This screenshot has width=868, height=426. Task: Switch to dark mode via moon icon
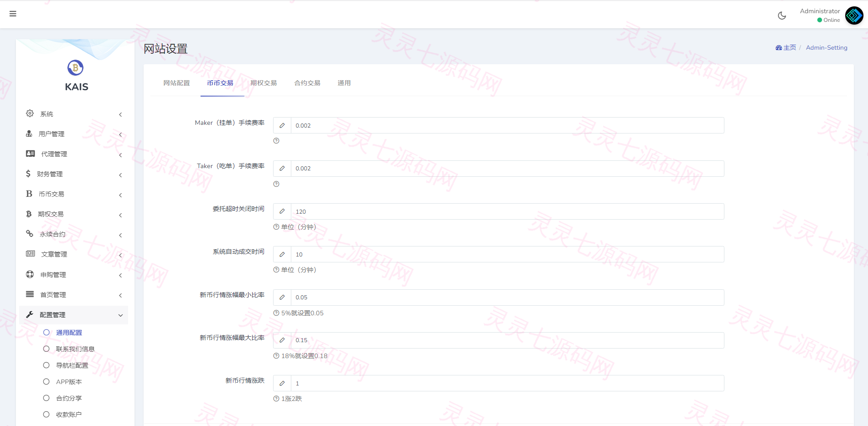[782, 15]
